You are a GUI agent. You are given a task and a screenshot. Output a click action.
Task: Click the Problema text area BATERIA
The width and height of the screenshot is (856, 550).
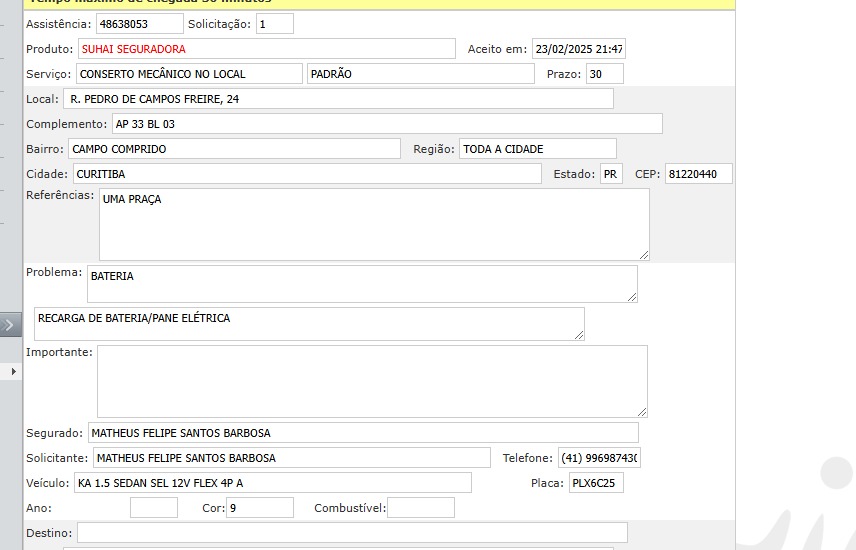362,284
